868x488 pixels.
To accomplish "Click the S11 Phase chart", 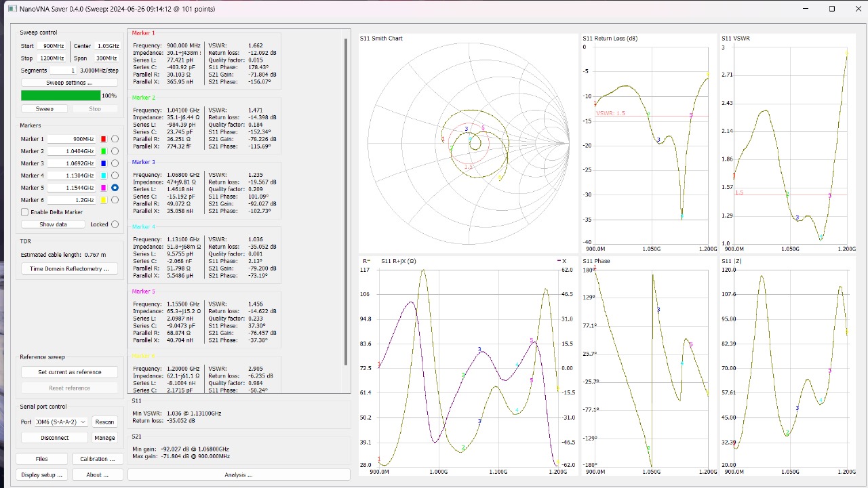I will point(649,366).
